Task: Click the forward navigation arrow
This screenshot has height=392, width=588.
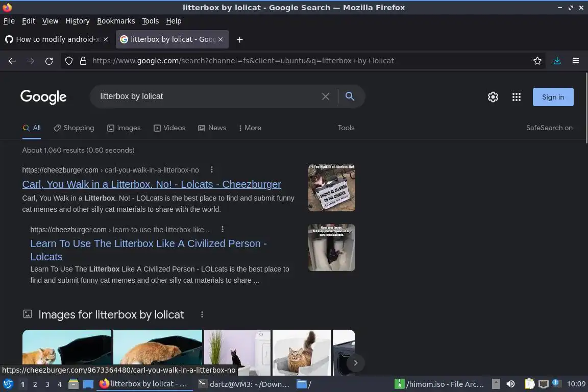Action: pyautogui.click(x=31, y=61)
